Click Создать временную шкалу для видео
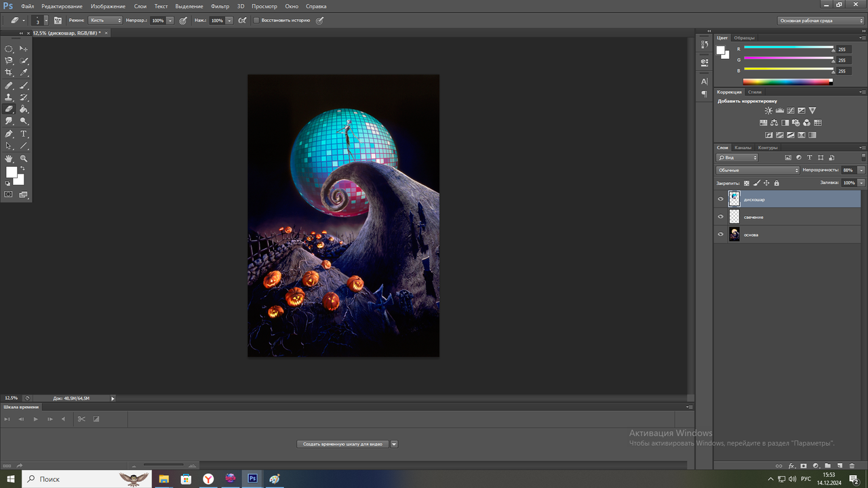 click(x=342, y=444)
